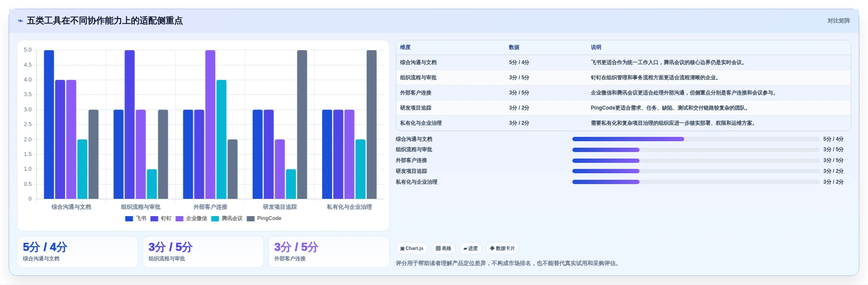Click the description starting with 钉钉在组织管理

coord(655,78)
